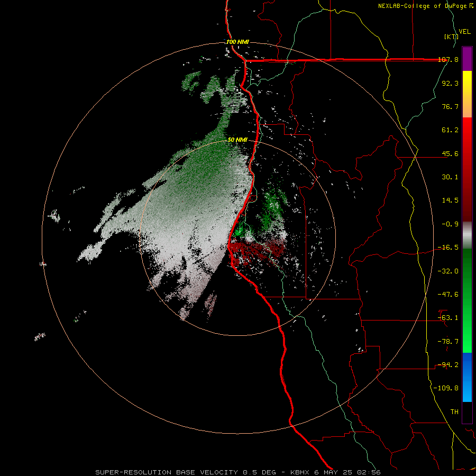
Task: Click the -109.8 legend value
Action: tap(446, 388)
